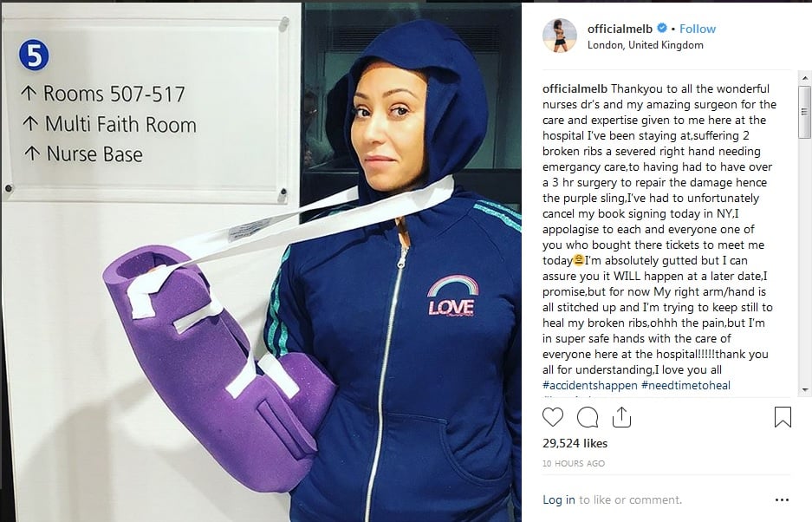
Task: Open comments via speech bubble icon
Action: (x=588, y=417)
